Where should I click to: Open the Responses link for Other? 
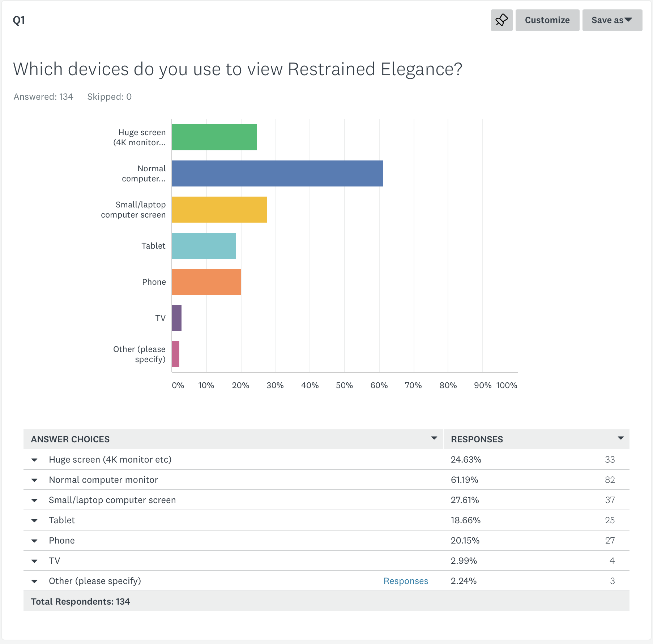click(406, 581)
